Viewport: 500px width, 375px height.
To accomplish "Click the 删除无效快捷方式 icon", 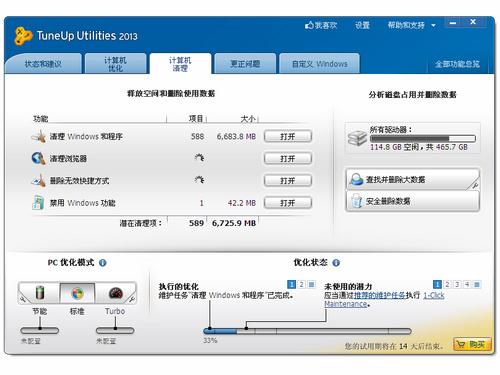I will (39, 180).
